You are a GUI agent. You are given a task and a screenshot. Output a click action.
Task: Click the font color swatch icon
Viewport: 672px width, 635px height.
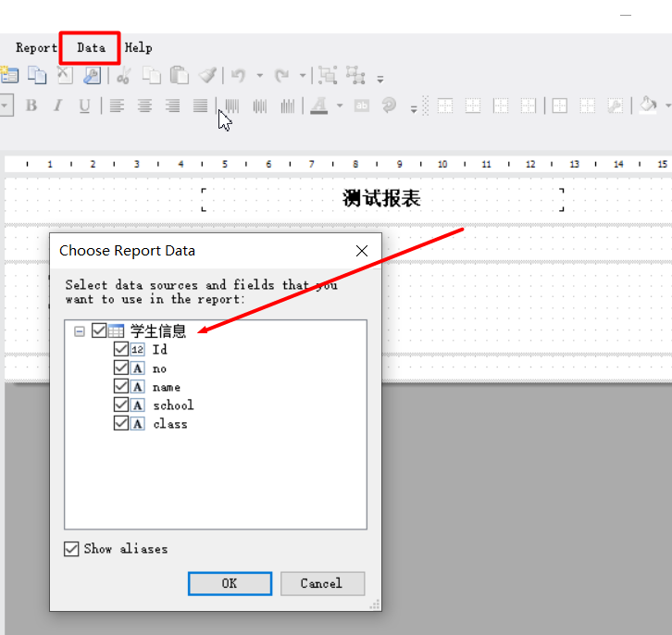(318, 106)
